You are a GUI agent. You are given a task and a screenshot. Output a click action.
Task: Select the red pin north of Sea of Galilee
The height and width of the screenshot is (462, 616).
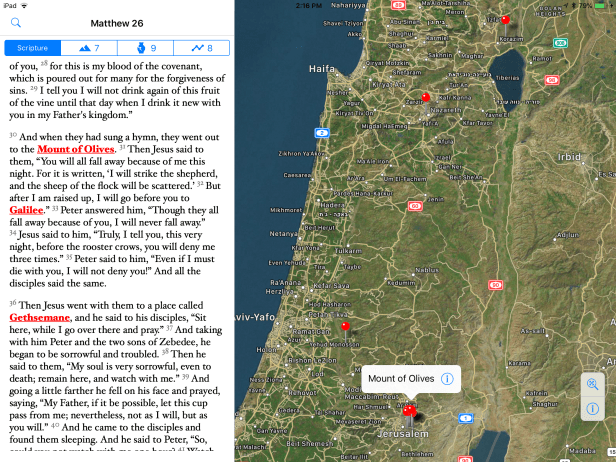click(505, 19)
